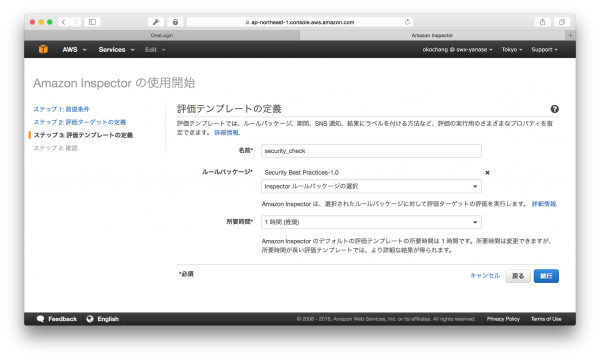Image resolution: width=600 pixels, height=360 pixels.
Task: Open the okochang @ swx-yanase account menu
Action: pyautogui.click(x=457, y=50)
